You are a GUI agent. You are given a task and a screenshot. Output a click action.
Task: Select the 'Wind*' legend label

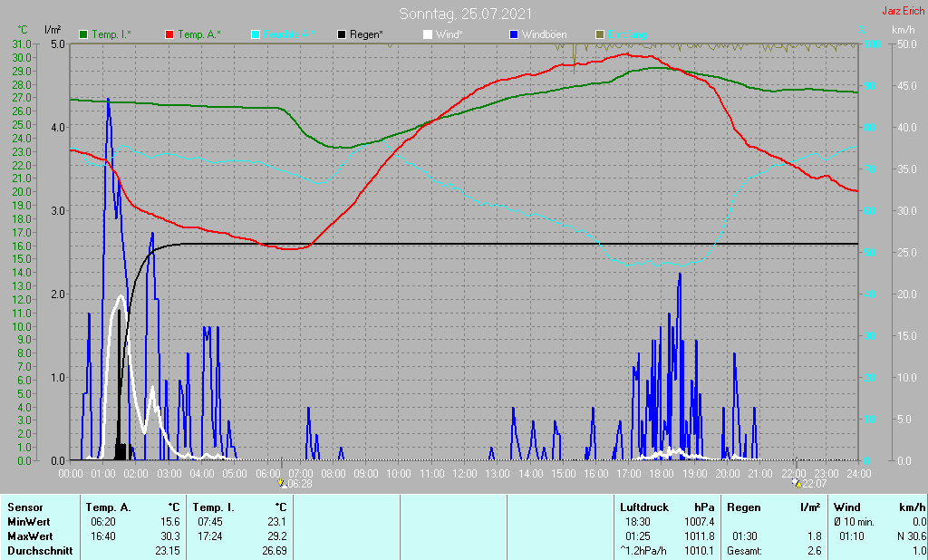(x=449, y=34)
